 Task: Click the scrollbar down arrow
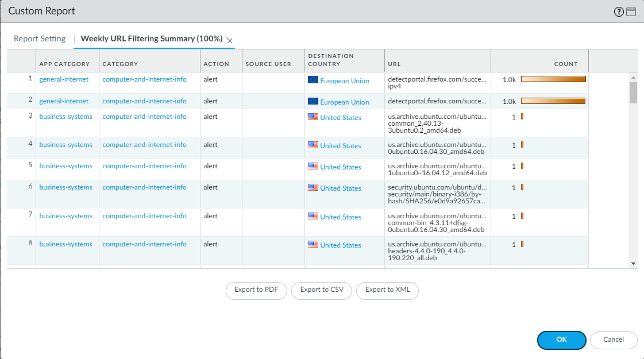click(x=633, y=264)
